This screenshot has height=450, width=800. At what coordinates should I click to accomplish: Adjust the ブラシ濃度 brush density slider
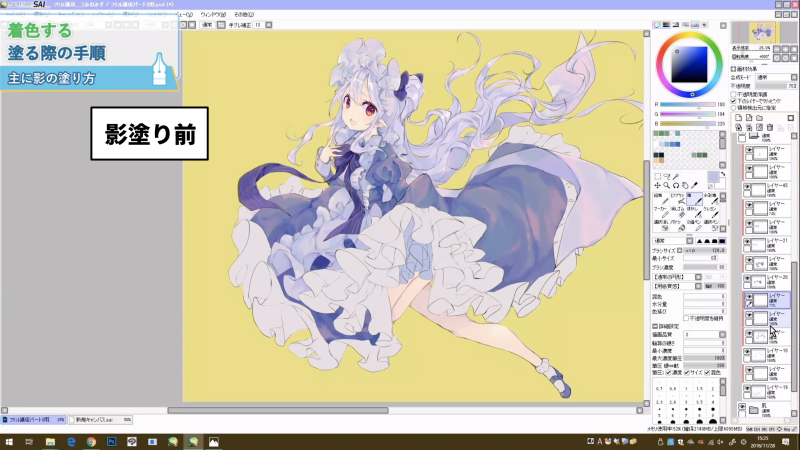(705, 267)
